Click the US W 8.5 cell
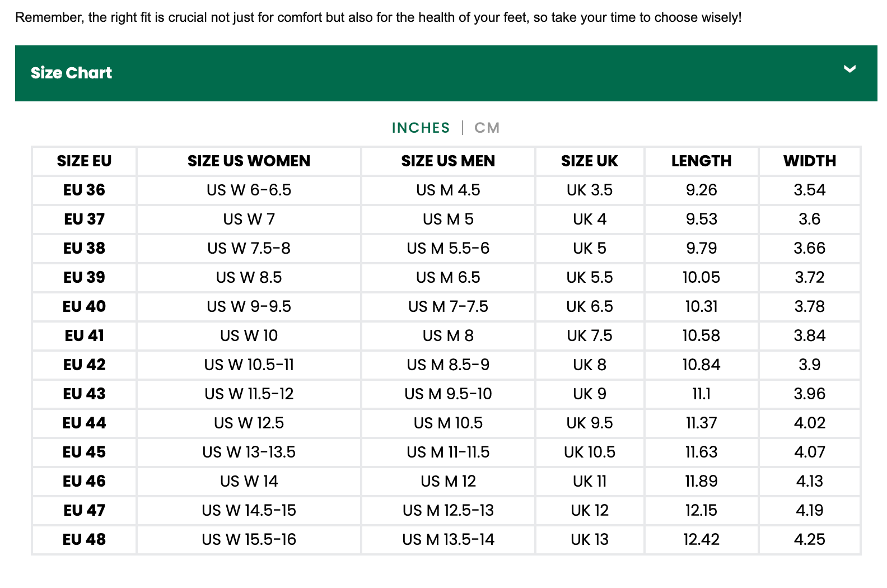 [249, 278]
